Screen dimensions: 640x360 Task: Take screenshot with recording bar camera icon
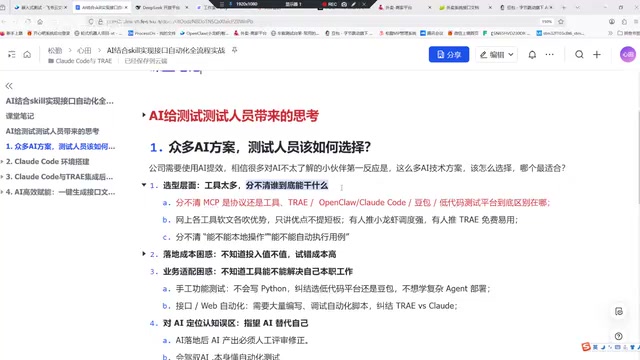point(344,4)
